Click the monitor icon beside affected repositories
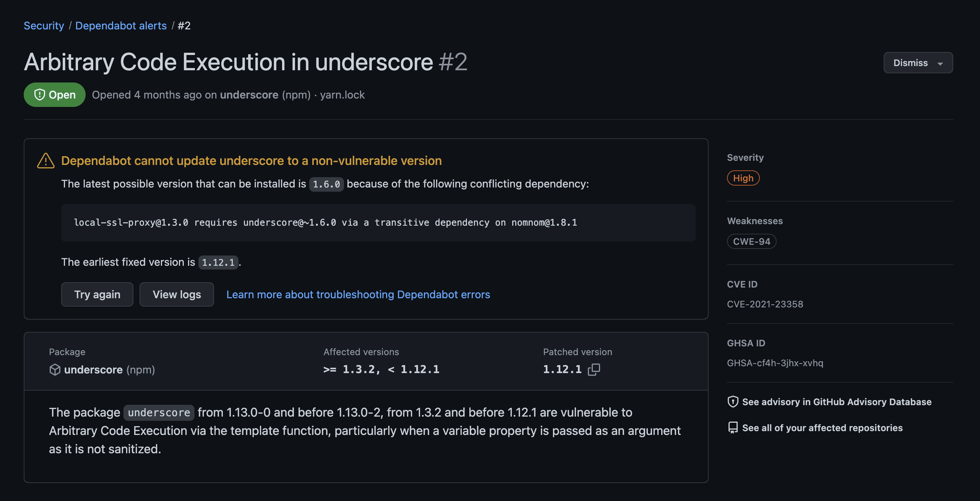 click(x=733, y=427)
